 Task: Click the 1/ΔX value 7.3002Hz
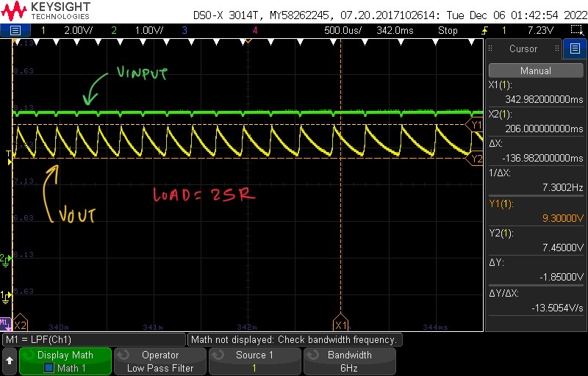[563, 188]
